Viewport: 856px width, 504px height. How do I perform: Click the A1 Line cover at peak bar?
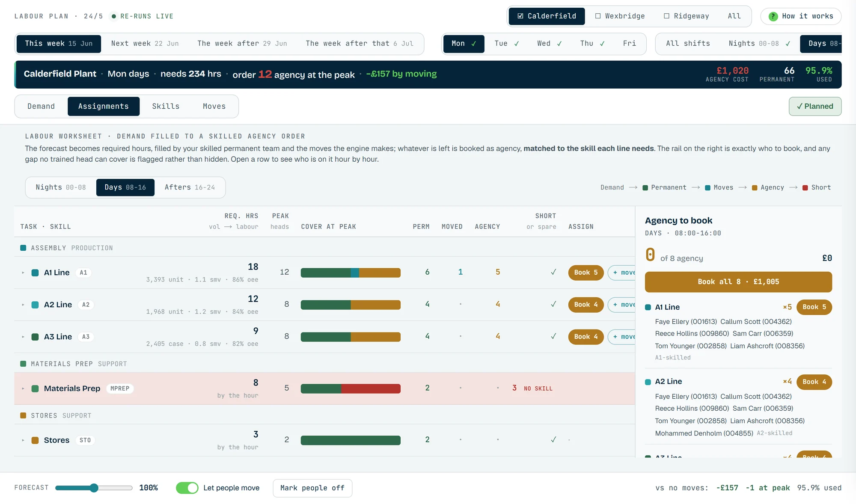351,273
